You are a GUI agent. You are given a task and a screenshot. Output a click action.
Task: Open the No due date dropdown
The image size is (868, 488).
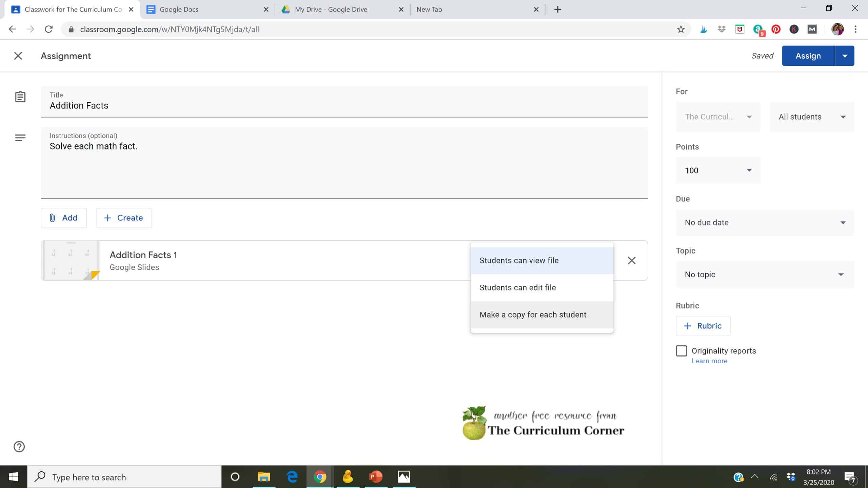(x=765, y=222)
